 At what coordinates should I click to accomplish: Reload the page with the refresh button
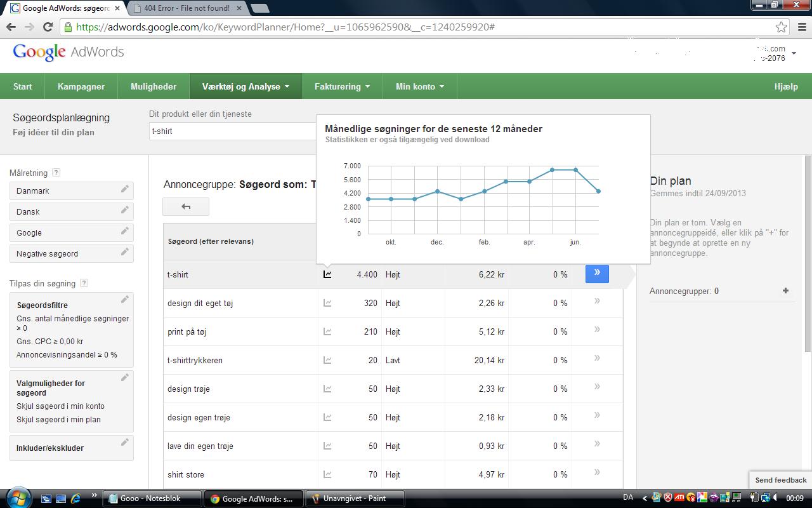pos(48,27)
